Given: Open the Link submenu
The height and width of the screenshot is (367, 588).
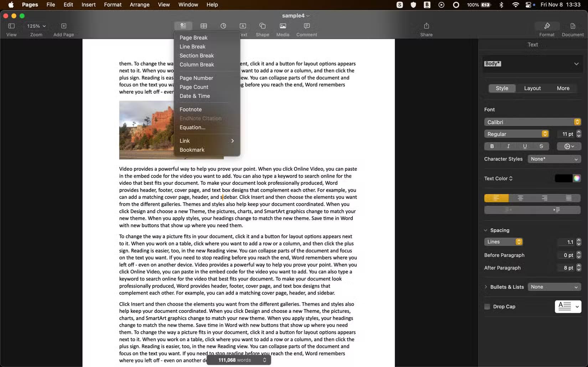Looking at the screenshot, I should point(207,141).
